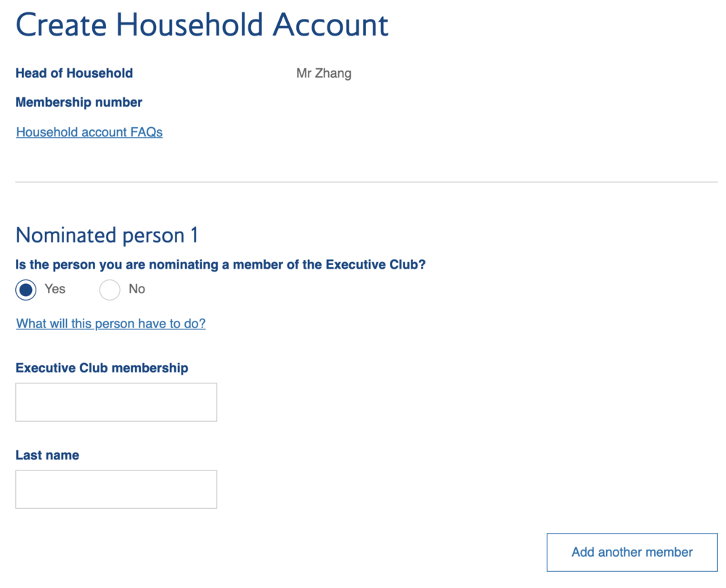Viewport: 726px width, 588px height.
Task: Select the No radio button
Action: [110, 290]
